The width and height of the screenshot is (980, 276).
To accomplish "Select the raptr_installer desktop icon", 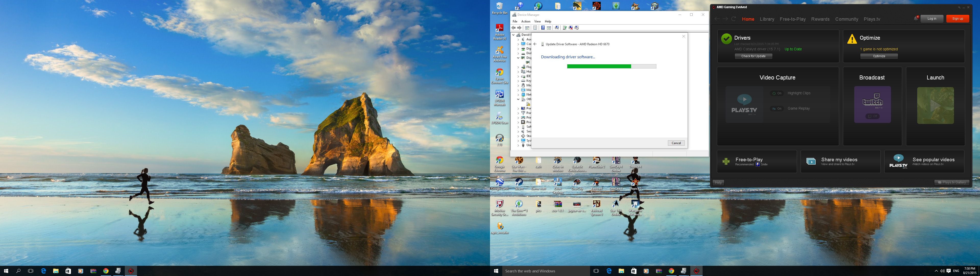I will 499,228.
